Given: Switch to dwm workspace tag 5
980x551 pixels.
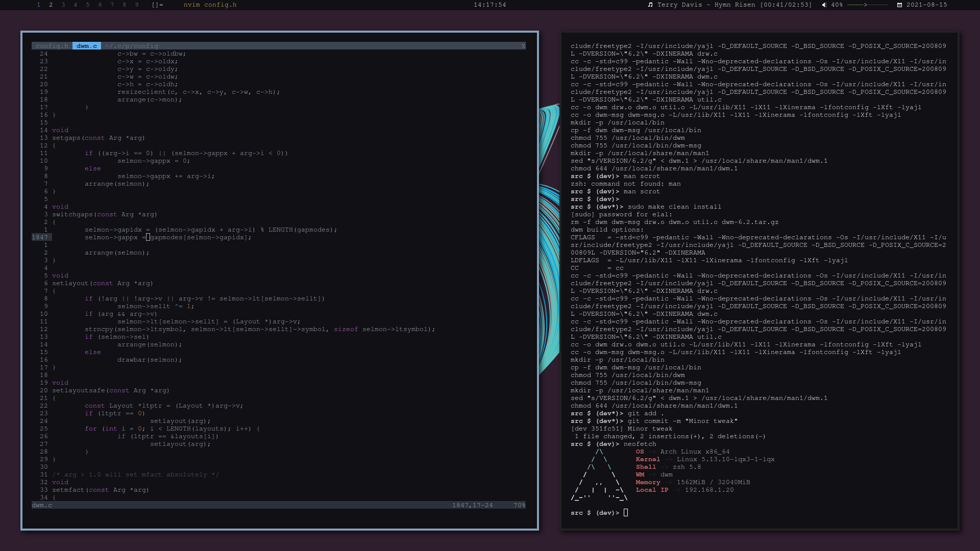Looking at the screenshot, I should (87, 5).
